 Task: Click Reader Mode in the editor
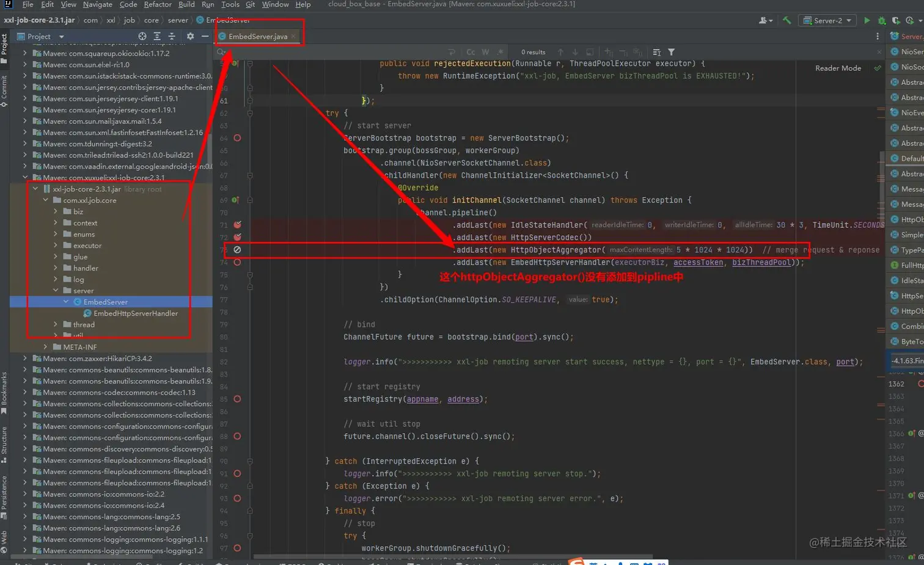(x=838, y=68)
